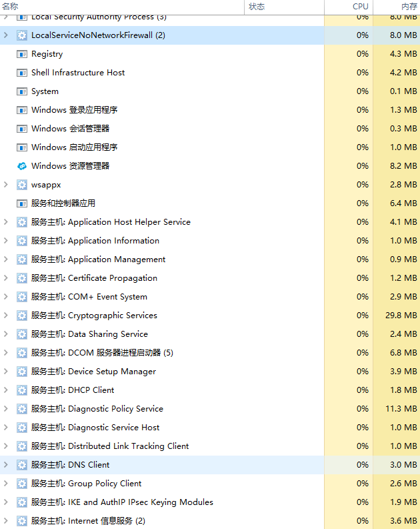Click the CPU value for wsappx
This screenshot has height=529, width=420.
[363, 185]
